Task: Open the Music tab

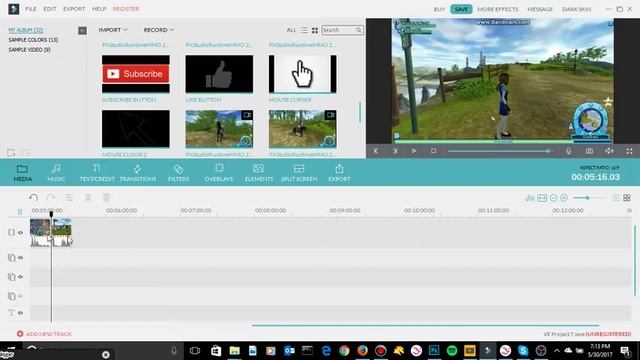Action: click(56, 173)
